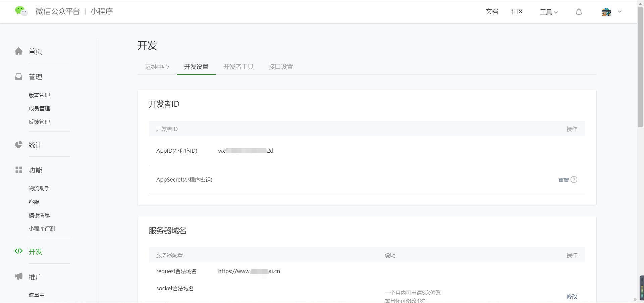Click the WeChat logo icon
Image resolution: width=644 pixels, height=303 pixels.
coord(21,11)
